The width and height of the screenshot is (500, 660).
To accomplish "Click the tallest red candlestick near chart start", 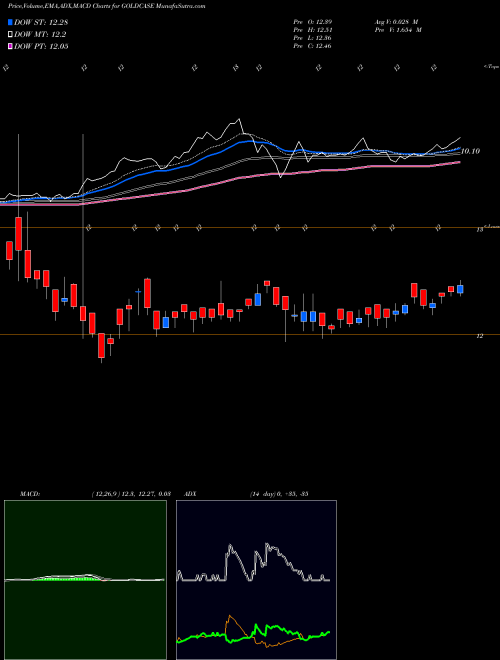I will click(x=19, y=234).
